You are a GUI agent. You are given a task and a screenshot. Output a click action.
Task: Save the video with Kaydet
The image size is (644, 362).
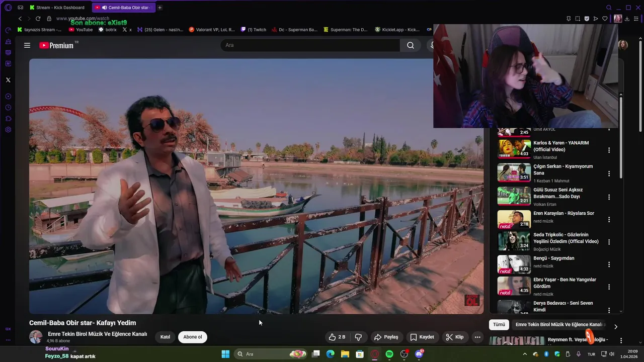pyautogui.click(x=422, y=337)
